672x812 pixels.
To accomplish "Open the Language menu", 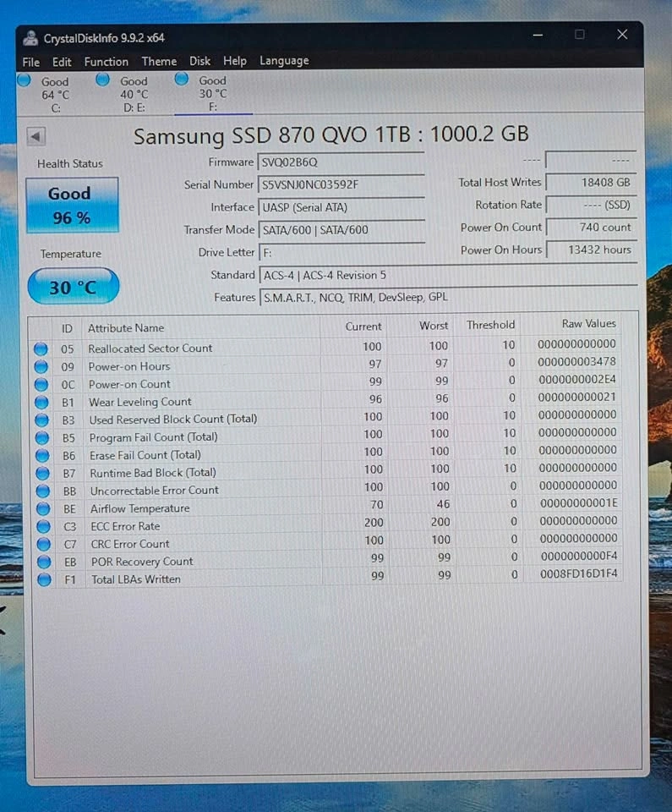I will click(284, 61).
